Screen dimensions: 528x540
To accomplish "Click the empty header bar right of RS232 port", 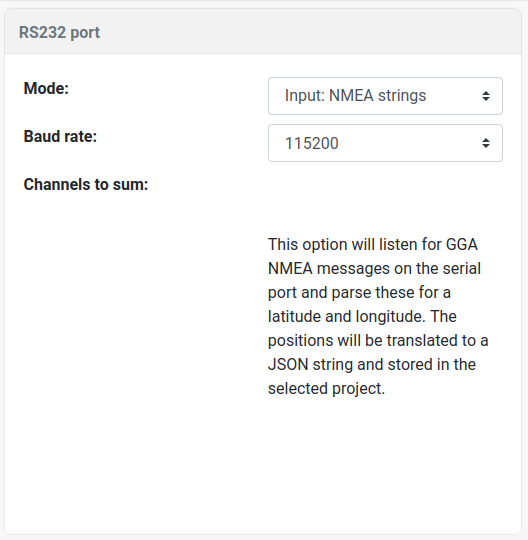I will pos(310,32).
